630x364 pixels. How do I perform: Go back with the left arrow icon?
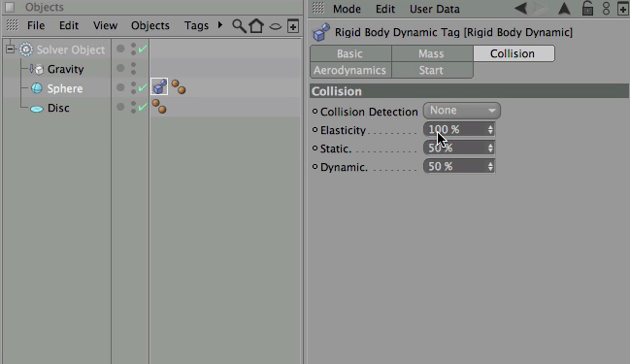(x=520, y=8)
